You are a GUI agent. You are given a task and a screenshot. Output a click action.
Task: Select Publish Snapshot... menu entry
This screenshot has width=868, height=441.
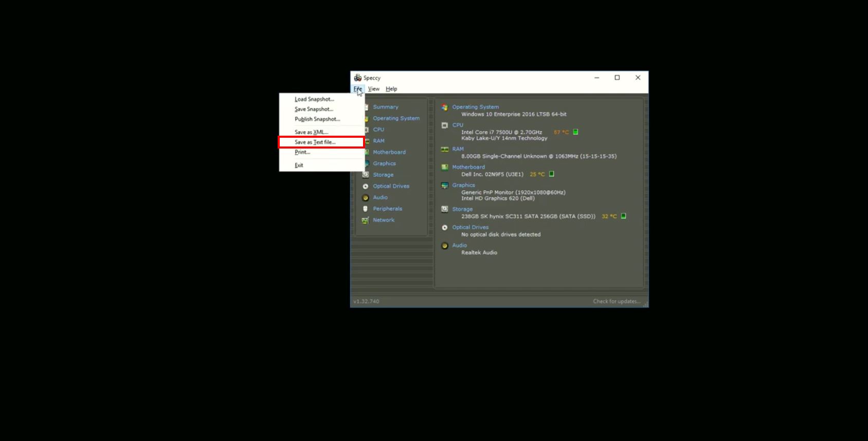(x=322, y=119)
